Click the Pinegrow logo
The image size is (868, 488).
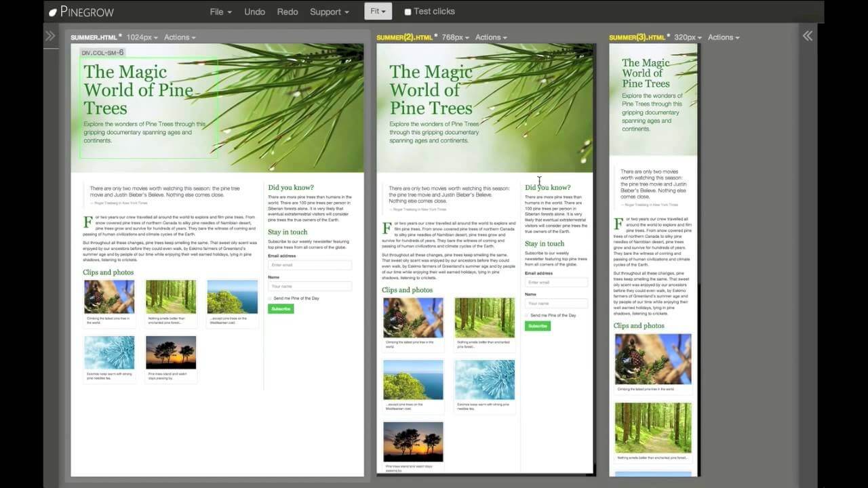tap(81, 12)
